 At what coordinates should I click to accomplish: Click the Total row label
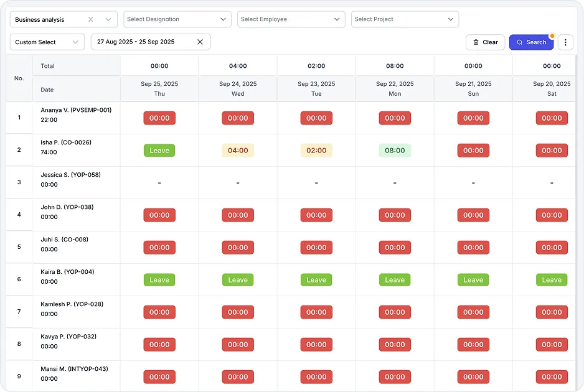48,66
